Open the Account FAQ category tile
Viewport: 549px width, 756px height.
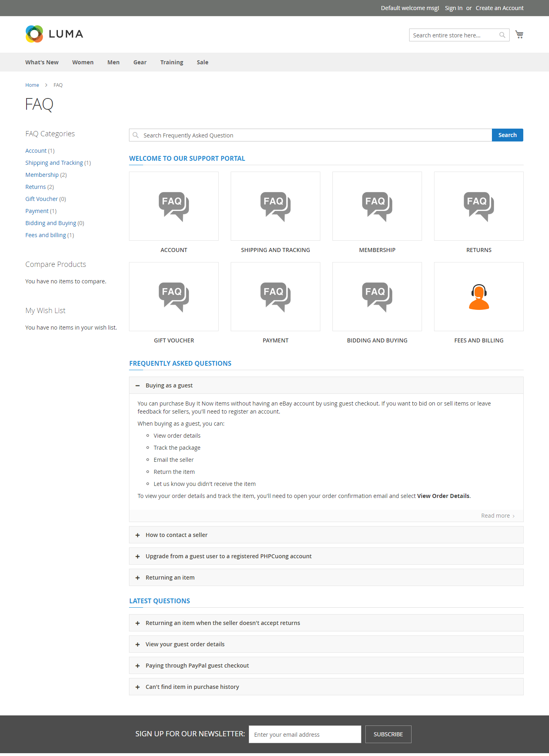[174, 206]
